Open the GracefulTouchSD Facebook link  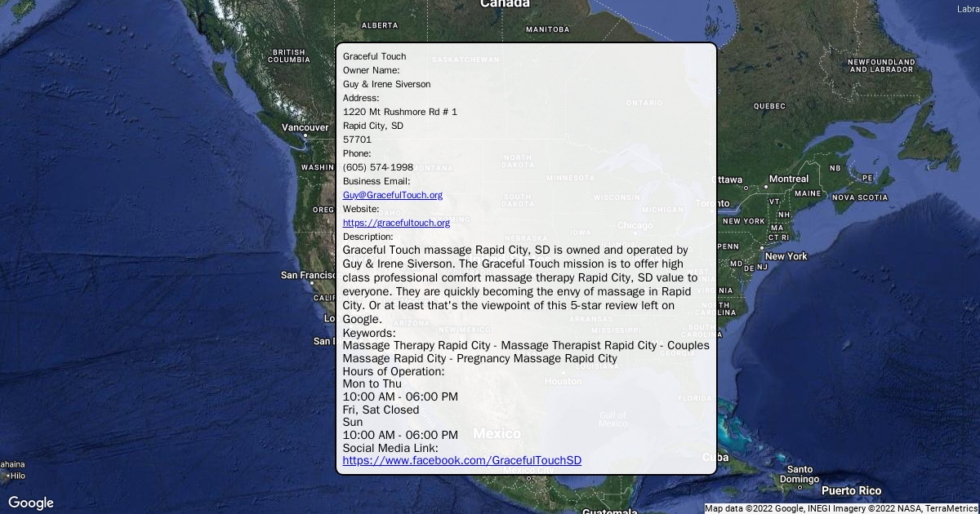[x=462, y=460]
